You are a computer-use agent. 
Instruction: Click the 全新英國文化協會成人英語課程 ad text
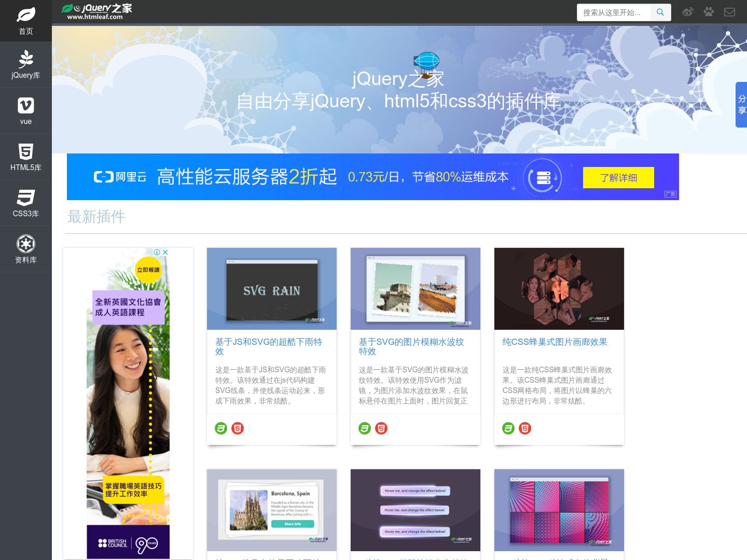(x=128, y=307)
